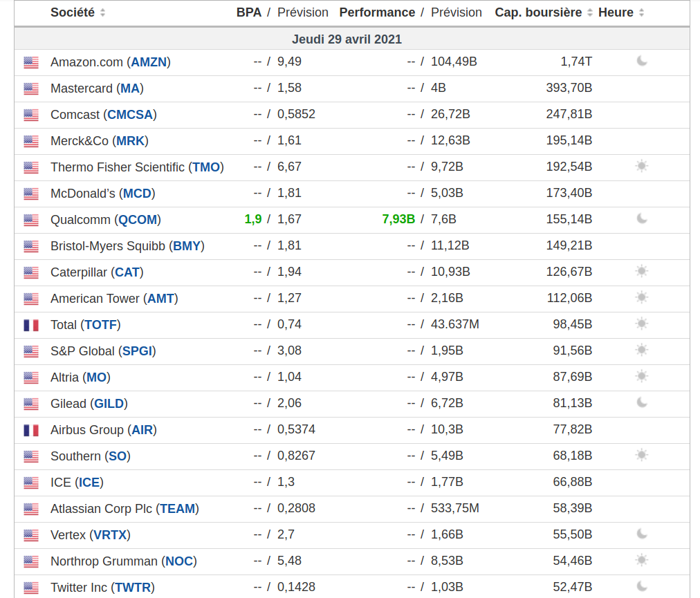The height and width of the screenshot is (598, 700).
Task: Click the French flag next to Airbus Group
Action: tap(31, 431)
